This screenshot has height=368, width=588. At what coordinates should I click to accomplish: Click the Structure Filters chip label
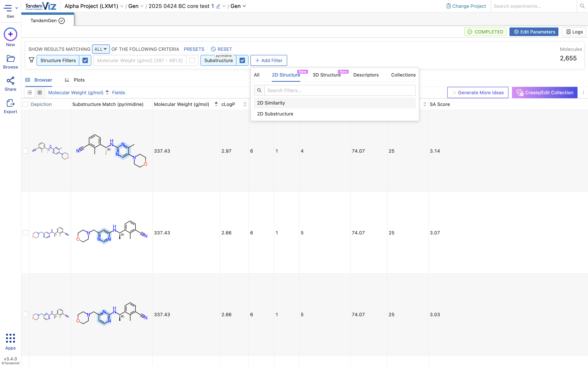tap(58, 60)
